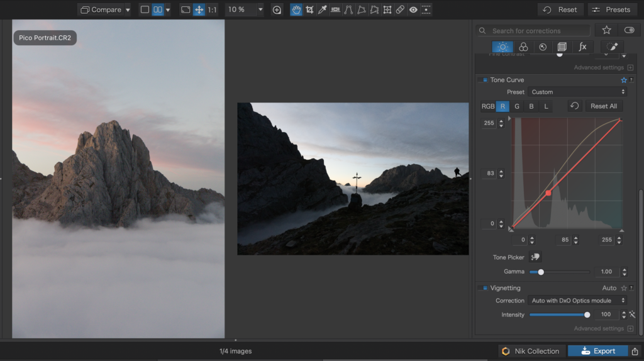Open the Local Adjustments tool in the toolbar
The width and height of the screenshot is (644, 361).
(x=426, y=9)
